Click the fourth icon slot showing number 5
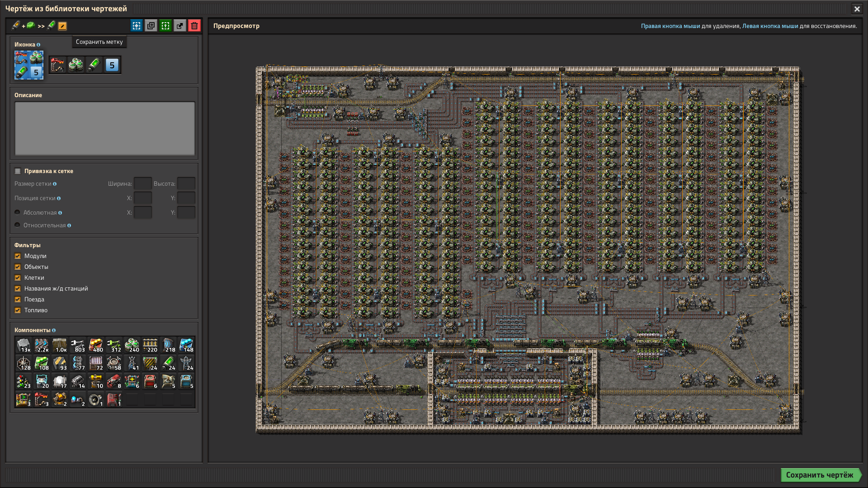The image size is (868, 488). click(x=112, y=65)
